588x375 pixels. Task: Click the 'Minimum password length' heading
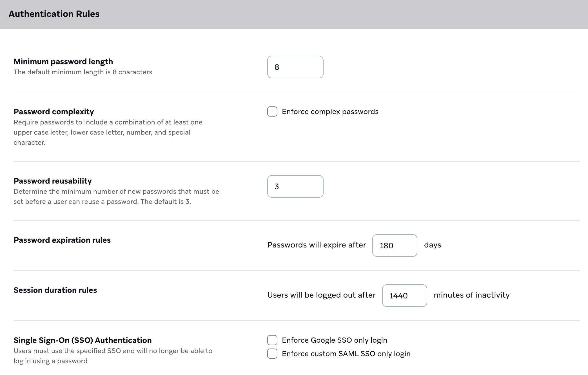(63, 61)
